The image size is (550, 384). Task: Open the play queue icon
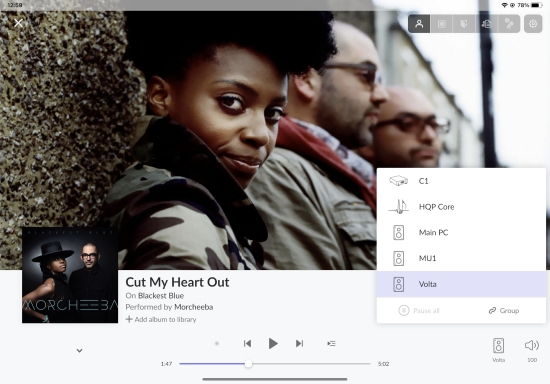[x=331, y=343]
